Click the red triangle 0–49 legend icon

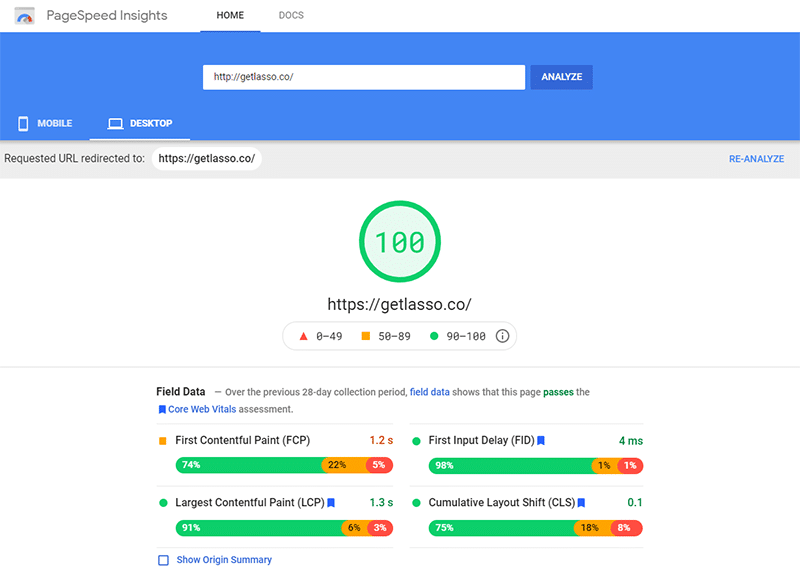pos(304,336)
